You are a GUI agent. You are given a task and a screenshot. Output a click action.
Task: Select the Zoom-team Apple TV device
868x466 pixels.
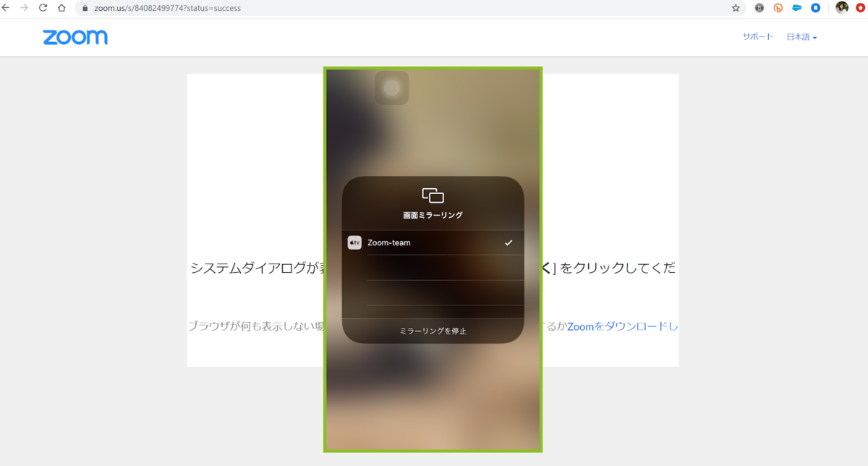point(433,243)
